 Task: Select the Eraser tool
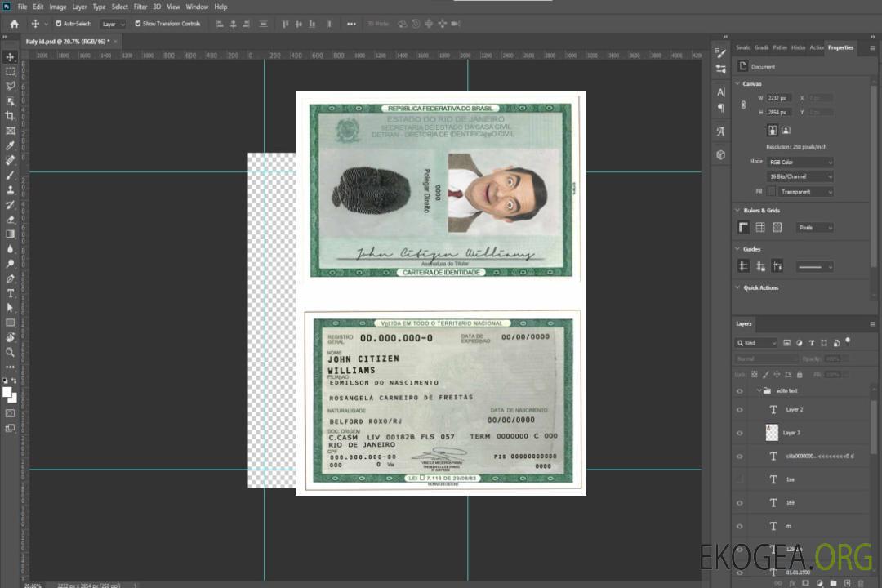(10, 220)
